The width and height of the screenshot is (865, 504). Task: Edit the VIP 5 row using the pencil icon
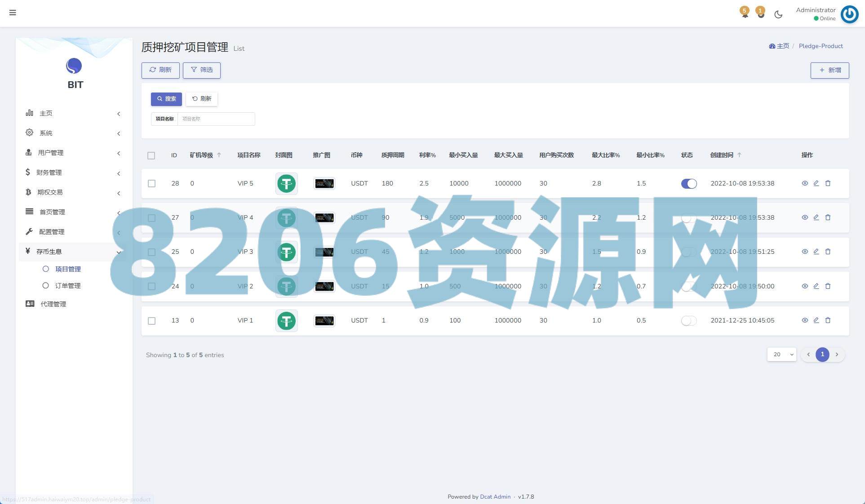click(x=816, y=183)
